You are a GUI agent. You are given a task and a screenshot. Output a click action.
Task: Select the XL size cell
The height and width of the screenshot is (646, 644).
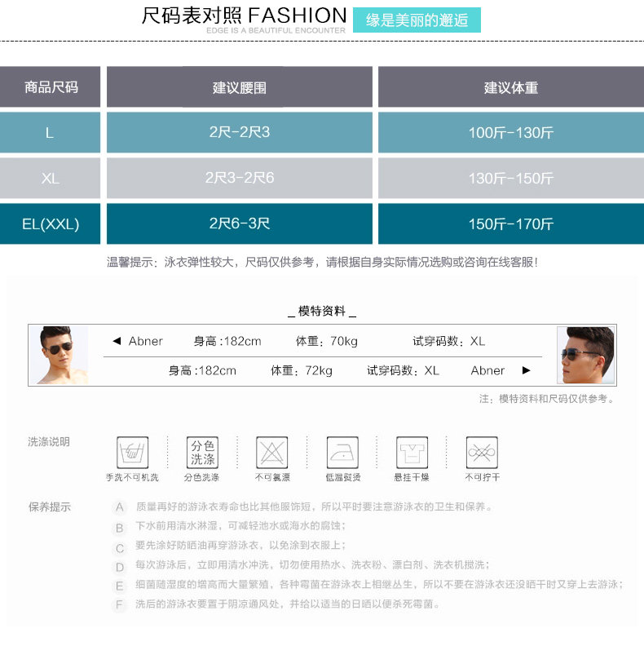click(x=51, y=179)
